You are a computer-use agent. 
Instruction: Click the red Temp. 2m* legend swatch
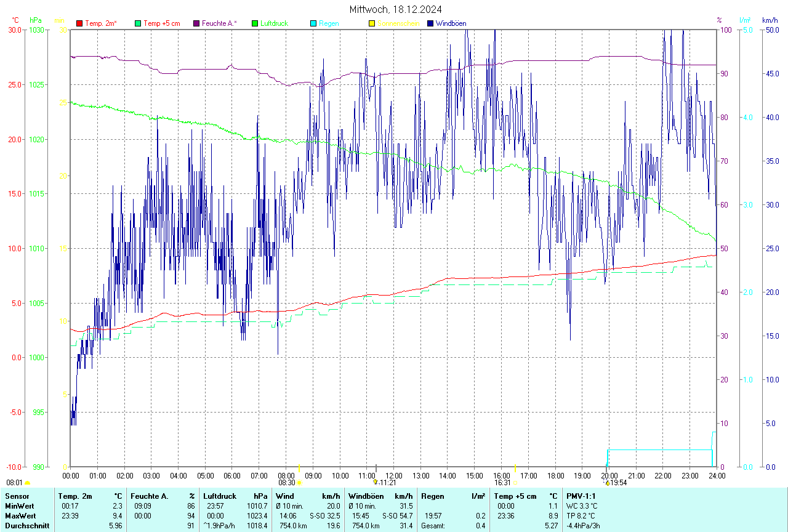tap(79, 23)
